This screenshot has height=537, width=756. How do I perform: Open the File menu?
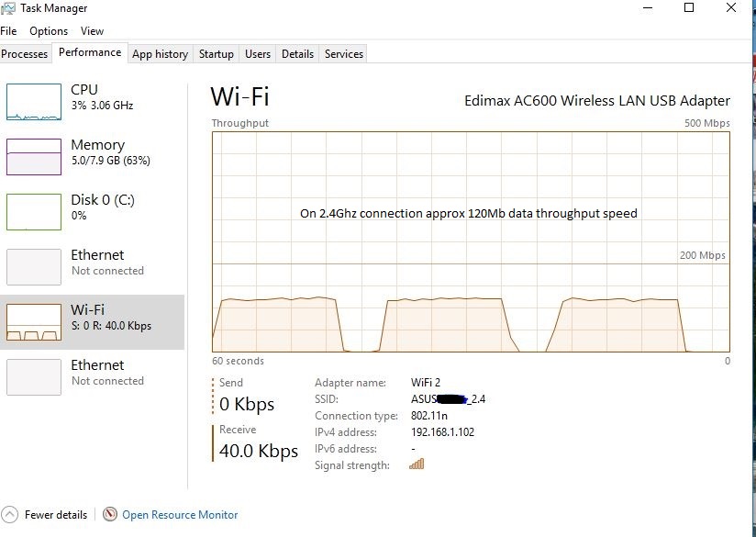(x=9, y=30)
